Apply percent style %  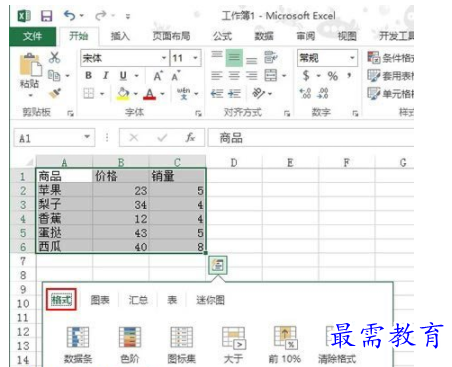pyautogui.click(x=332, y=76)
